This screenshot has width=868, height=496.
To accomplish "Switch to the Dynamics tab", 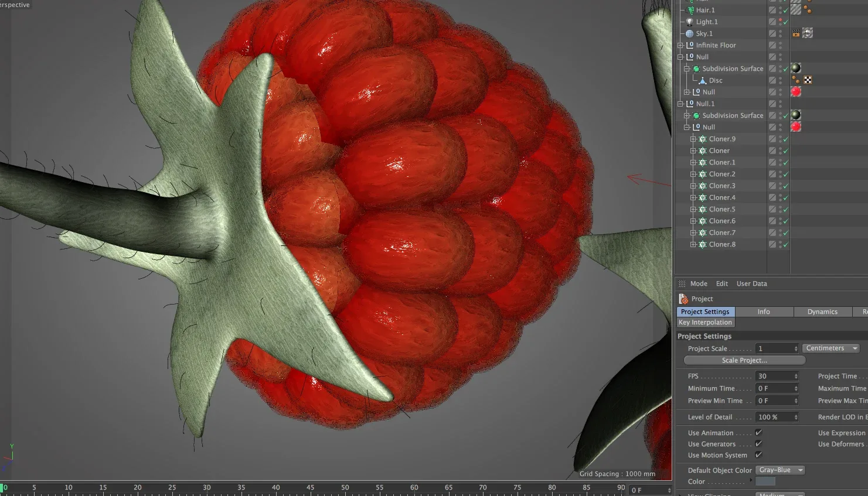I will coord(822,312).
